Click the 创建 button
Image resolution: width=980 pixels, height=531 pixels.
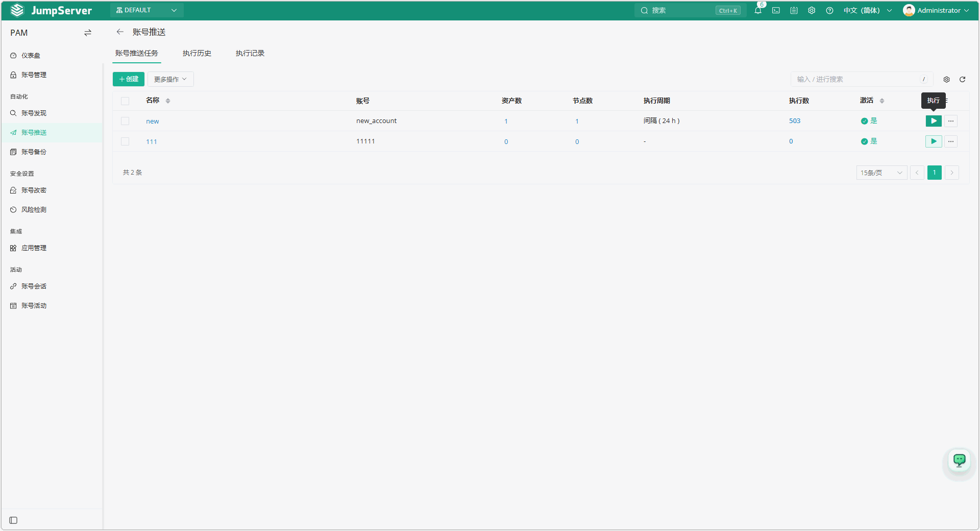pyautogui.click(x=129, y=79)
